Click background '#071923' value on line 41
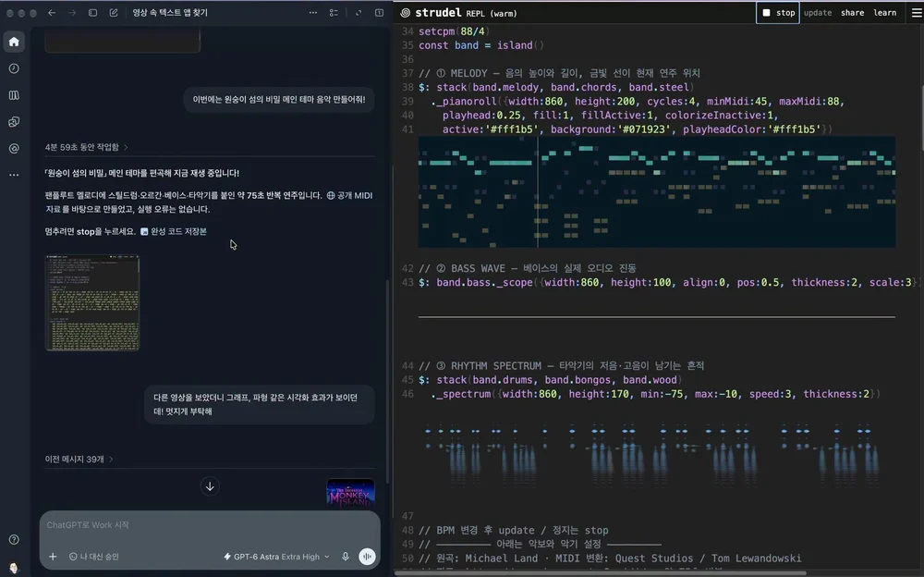Viewport: 924px width, 577px height. [644, 129]
